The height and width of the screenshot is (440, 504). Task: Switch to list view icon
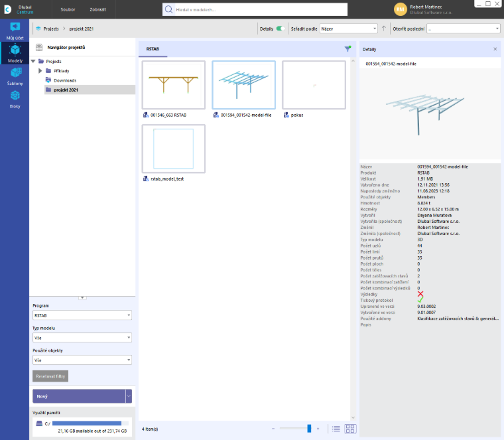[336, 429]
